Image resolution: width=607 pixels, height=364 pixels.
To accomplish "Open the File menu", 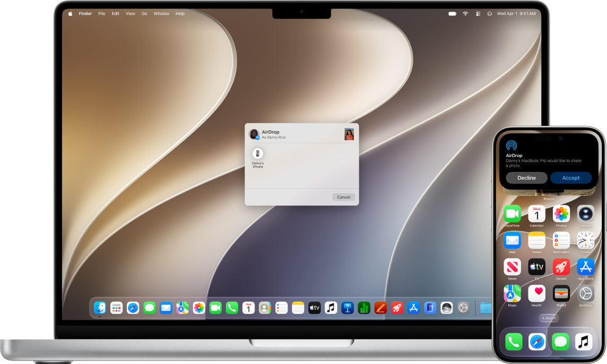I will [102, 14].
